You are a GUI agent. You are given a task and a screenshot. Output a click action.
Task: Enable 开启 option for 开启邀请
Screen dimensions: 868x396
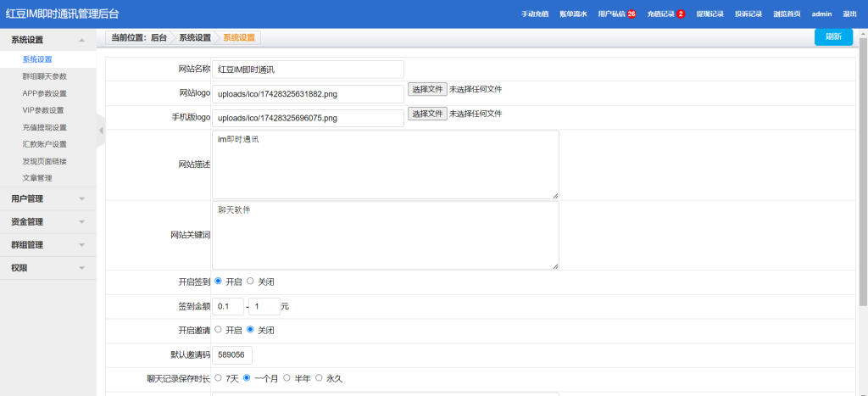coord(219,329)
